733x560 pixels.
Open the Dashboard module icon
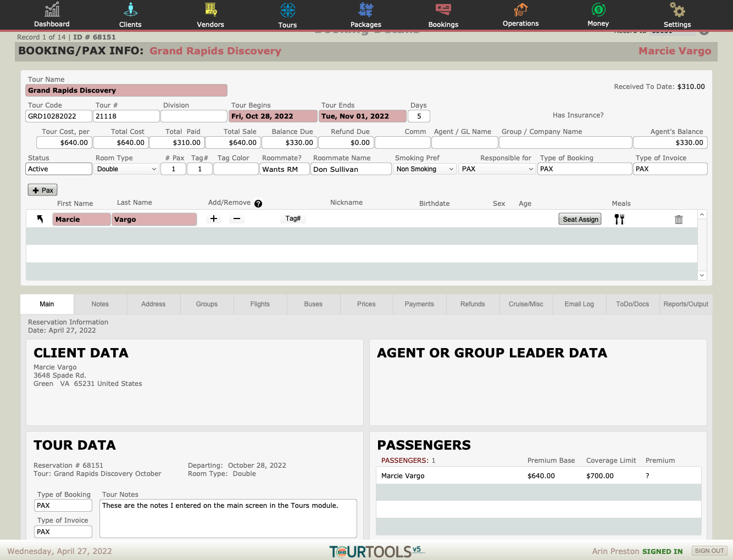click(x=52, y=9)
